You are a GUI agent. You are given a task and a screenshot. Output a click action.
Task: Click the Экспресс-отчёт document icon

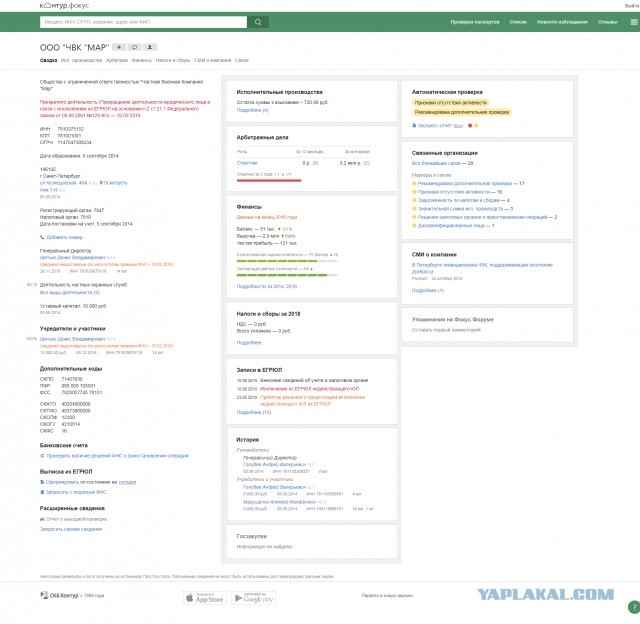tap(414, 126)
